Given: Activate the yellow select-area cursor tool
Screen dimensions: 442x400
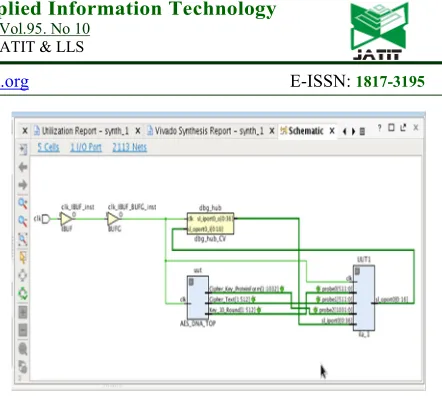Looking at the screenshot, I should point(23,257).
